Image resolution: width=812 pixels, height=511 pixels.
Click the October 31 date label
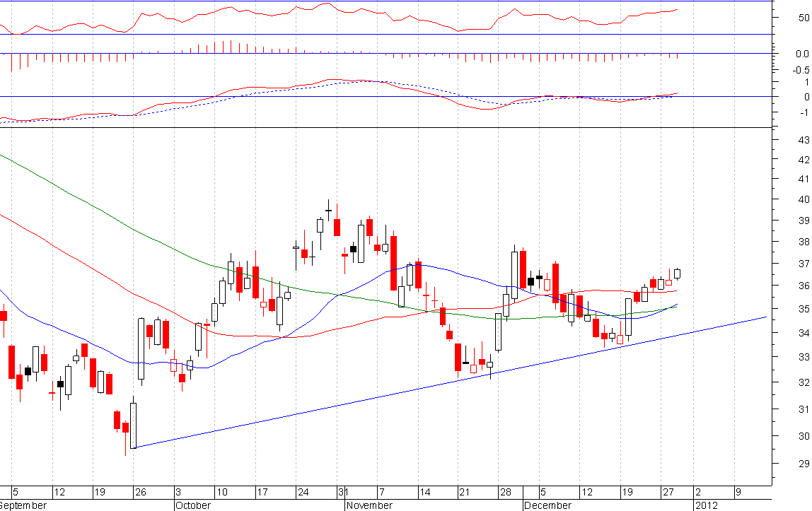342,492
